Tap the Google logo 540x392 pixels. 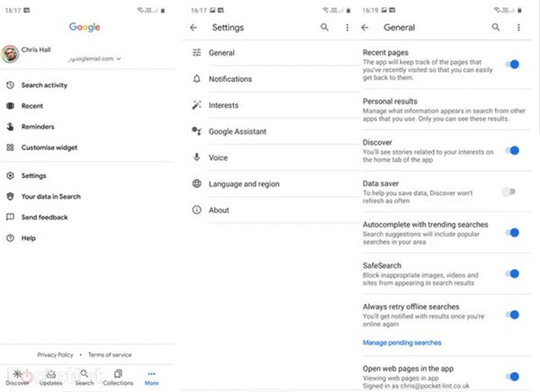click(x=85, y=27)
